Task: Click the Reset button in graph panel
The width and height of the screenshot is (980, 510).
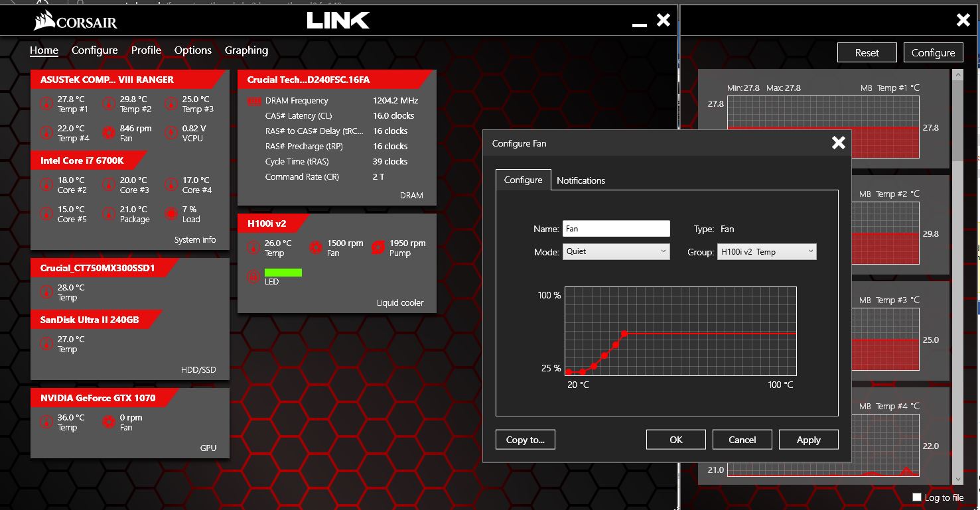Action: pos(867,53)
